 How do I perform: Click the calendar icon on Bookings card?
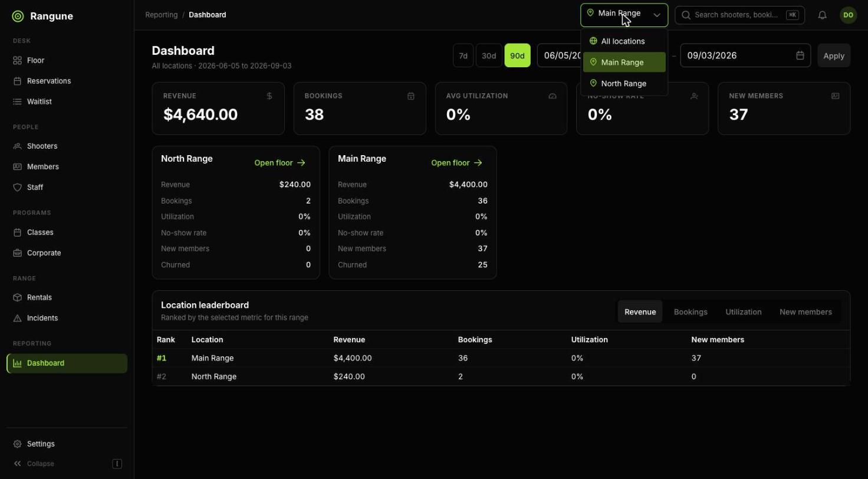coord(411,96)
